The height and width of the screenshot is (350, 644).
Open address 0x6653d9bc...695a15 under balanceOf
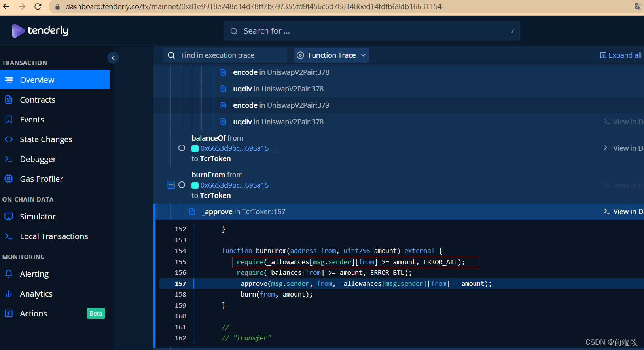pyautogui.click(x=234, y=148)
